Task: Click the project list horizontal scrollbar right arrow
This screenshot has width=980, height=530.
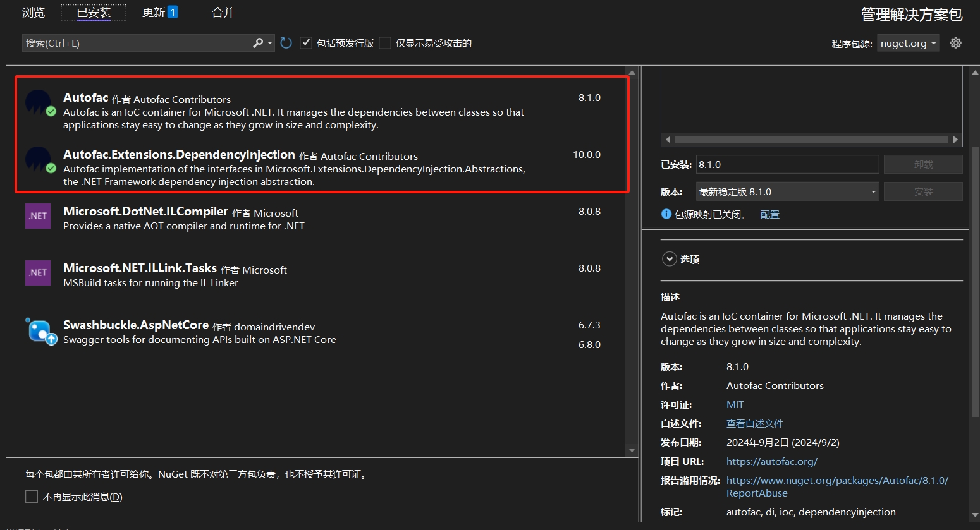Action: tap(955, 140)
